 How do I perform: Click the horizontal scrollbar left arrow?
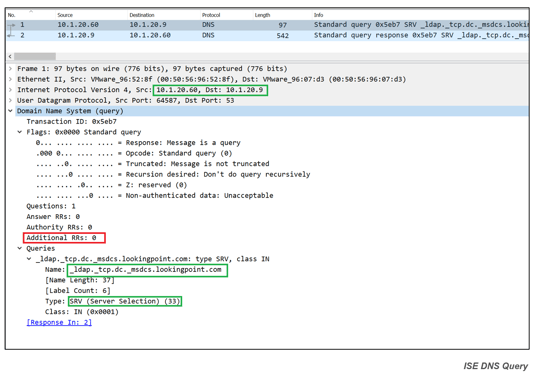pos(10,56)
